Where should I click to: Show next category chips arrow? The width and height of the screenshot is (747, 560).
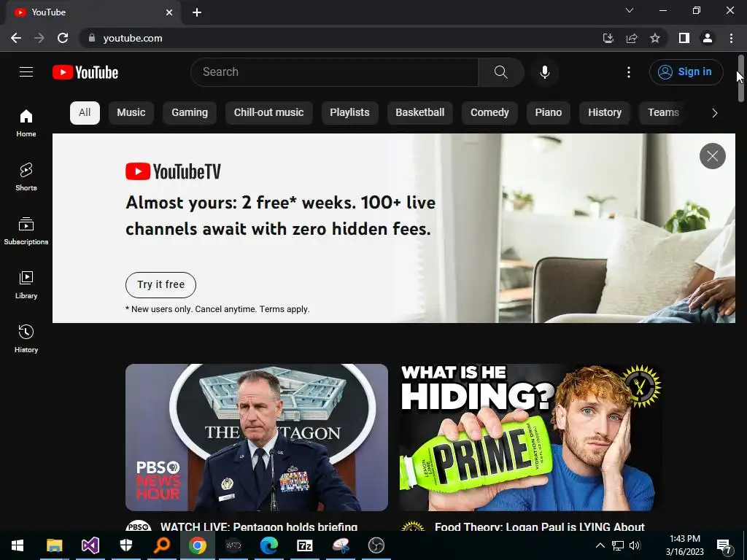(715, 113)
